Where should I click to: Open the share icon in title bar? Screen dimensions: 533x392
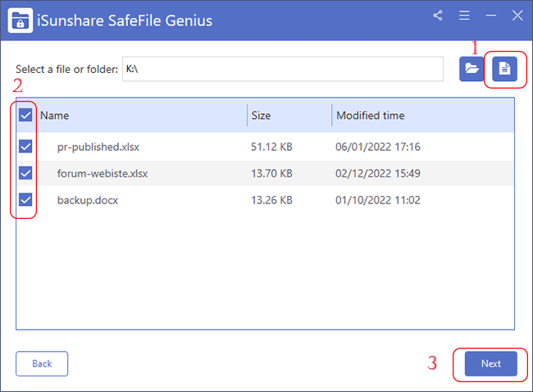pyautogui.click(x=438, y=16)
